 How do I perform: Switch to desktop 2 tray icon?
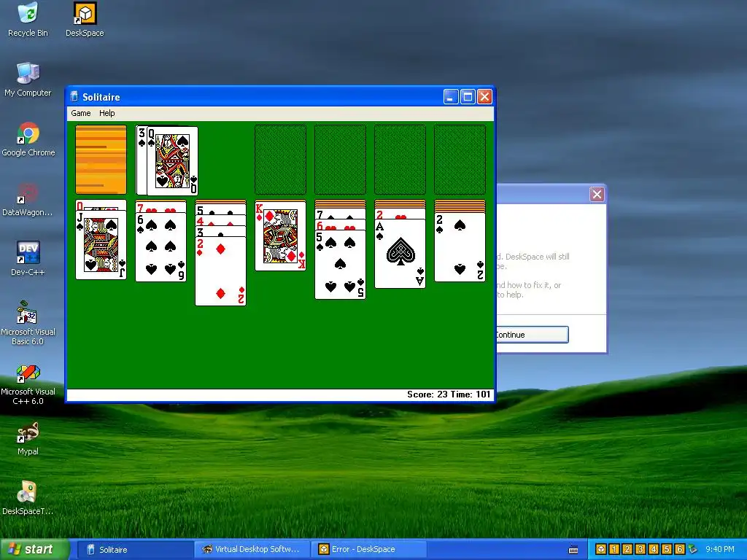[x=627, y=549]
